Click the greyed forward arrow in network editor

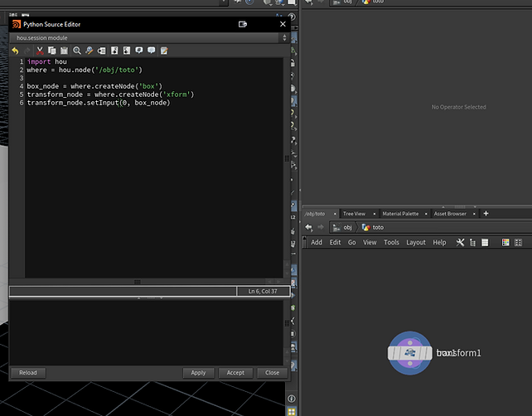(x=321, y=227)
